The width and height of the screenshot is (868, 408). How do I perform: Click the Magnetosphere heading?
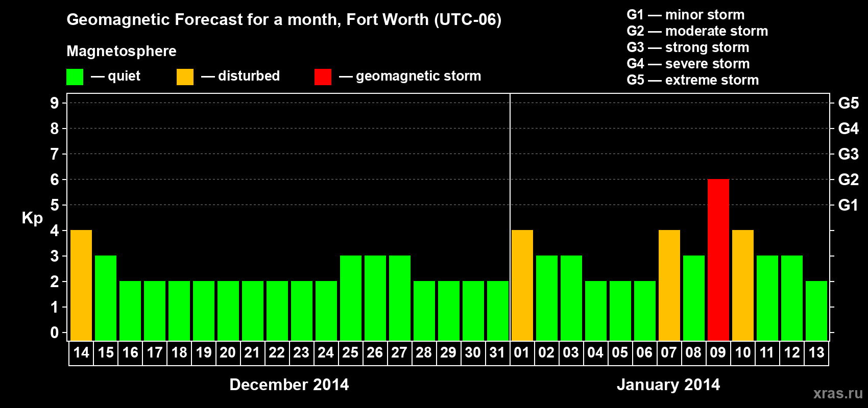click(122, 51)
